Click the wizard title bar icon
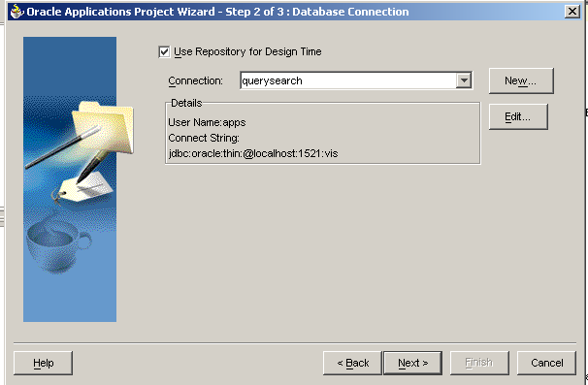The height and width of the screenshot is (385, 588). (x=16, y=12)
